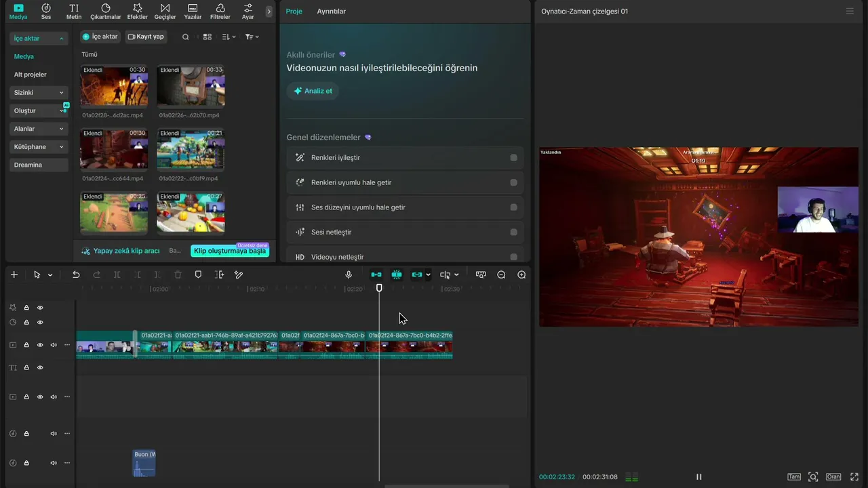The image size is (868, 488).
Task: Expand the Sizinki sidebar section
Action: coord(39,93)
